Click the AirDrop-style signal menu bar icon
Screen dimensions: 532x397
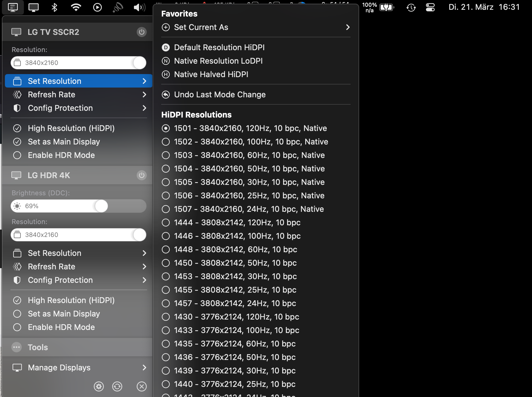(x=118, y=7)
